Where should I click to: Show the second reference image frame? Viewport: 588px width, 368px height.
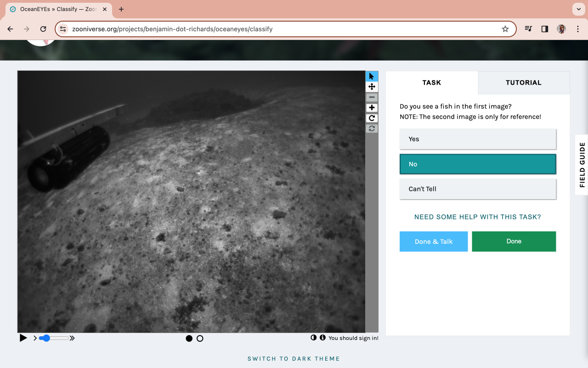pos(200,339)
